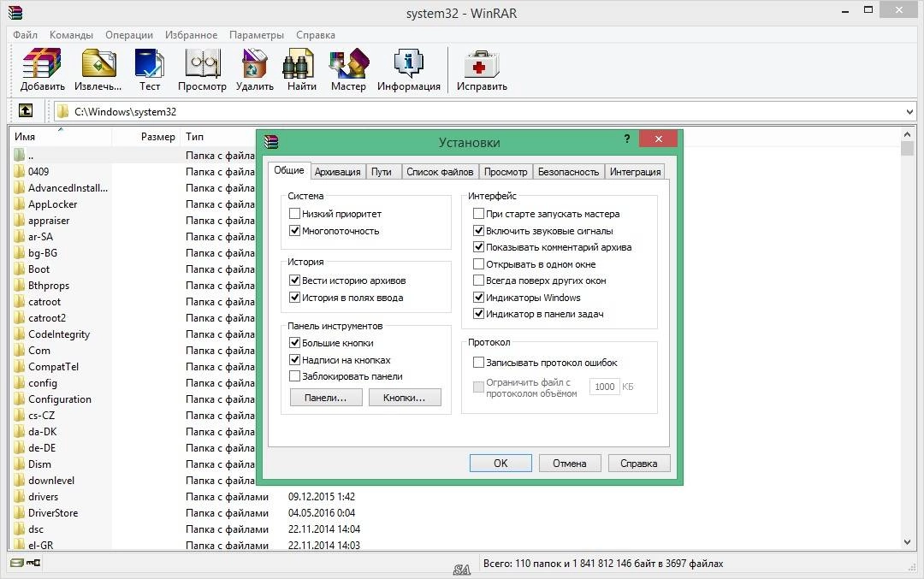This screenshot has height=579, width=924.
Task: Click the Извлечь (Extract) toolbar icon
Action: [x=98, y=63]
